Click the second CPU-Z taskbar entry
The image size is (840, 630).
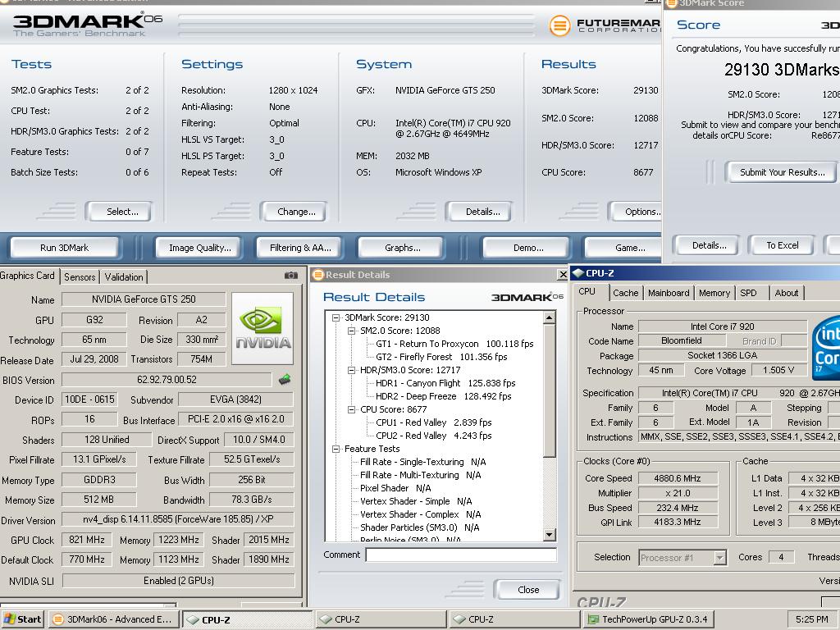tap(380, 619)
